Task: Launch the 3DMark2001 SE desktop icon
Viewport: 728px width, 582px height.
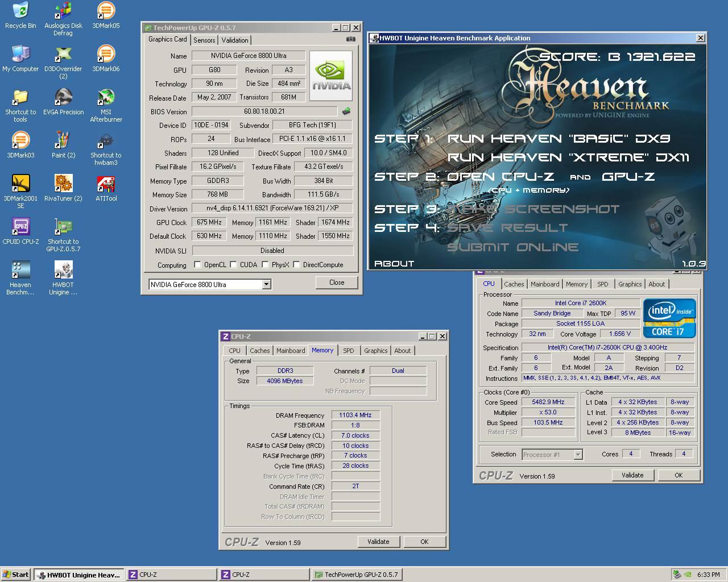Action: click(20, 192)
